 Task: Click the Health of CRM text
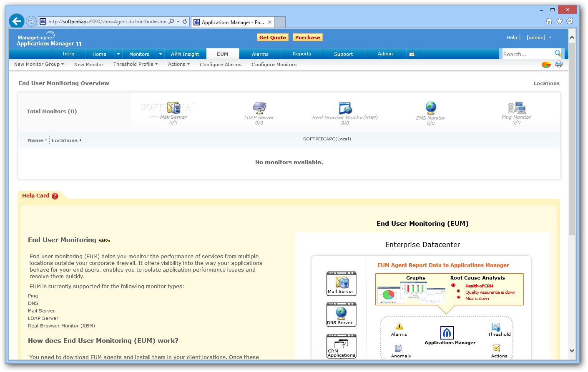coord(479,286)
